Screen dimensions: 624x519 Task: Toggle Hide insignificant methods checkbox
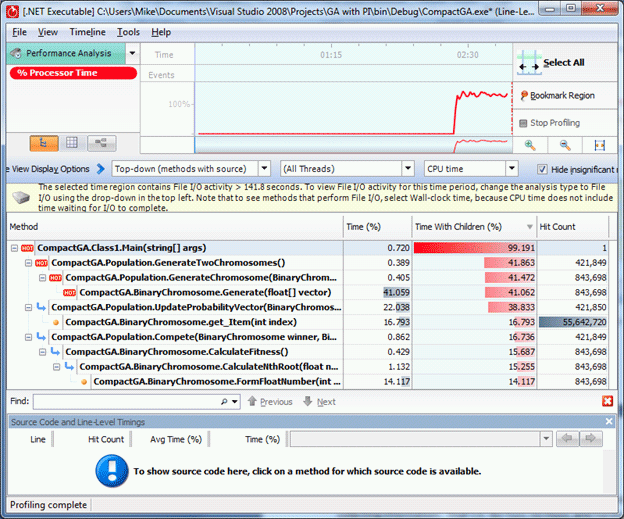click(542, 169)
